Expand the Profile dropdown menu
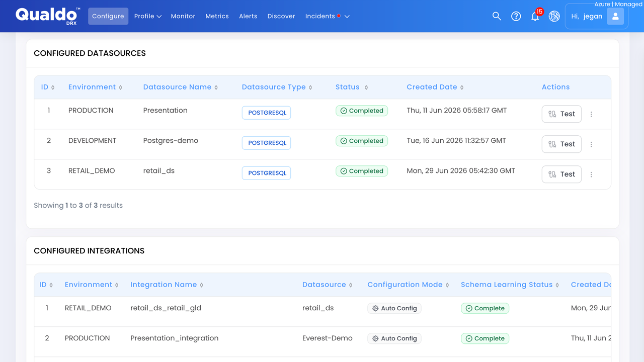This screenshot has width=644, height=362. coord(147,16)
